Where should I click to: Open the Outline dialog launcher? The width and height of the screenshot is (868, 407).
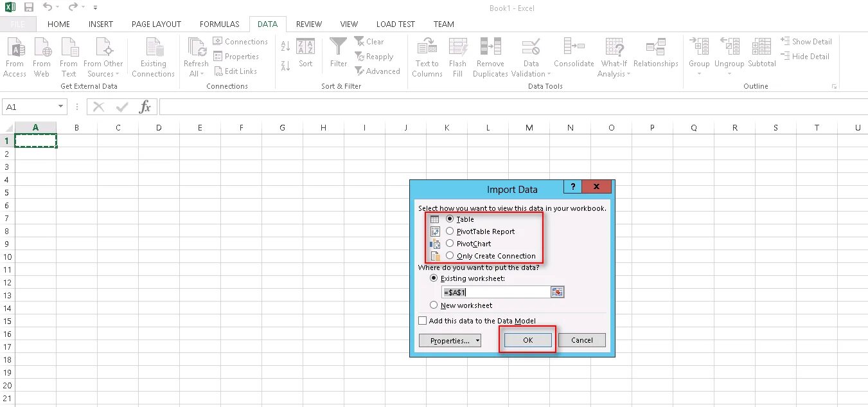[834, 86]
